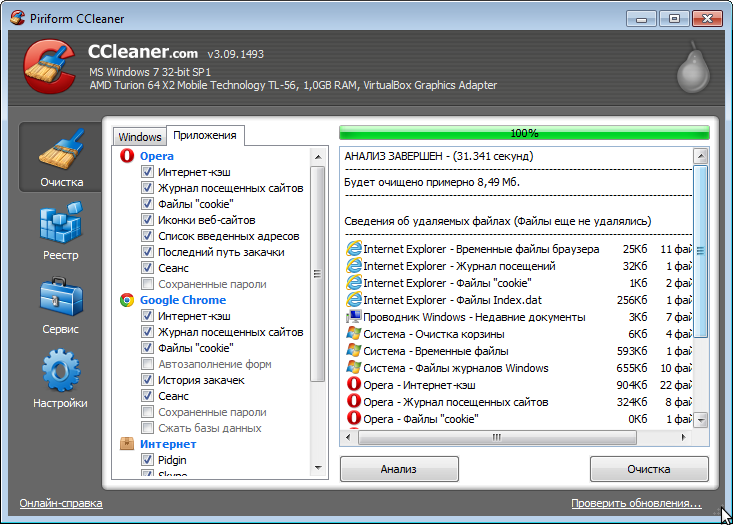Enable Chrome Автозаполнение форм checkbox

[x=147, y=364]
